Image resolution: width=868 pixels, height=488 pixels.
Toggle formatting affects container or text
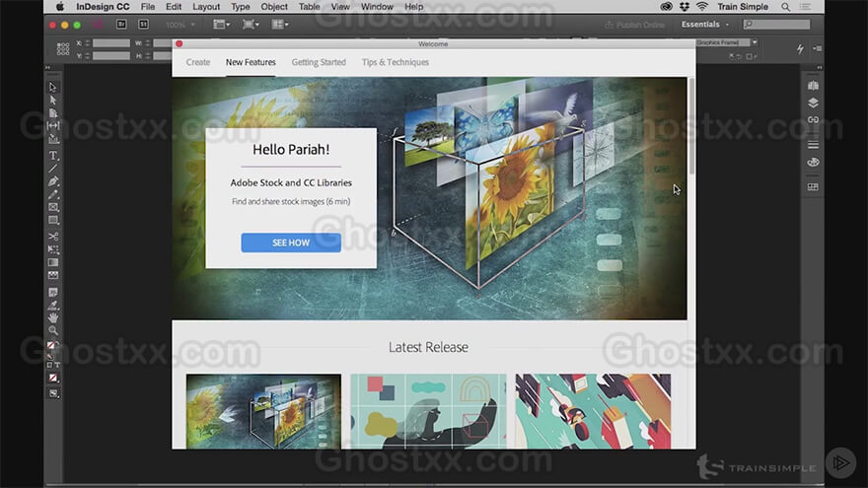tap(53, 365)
